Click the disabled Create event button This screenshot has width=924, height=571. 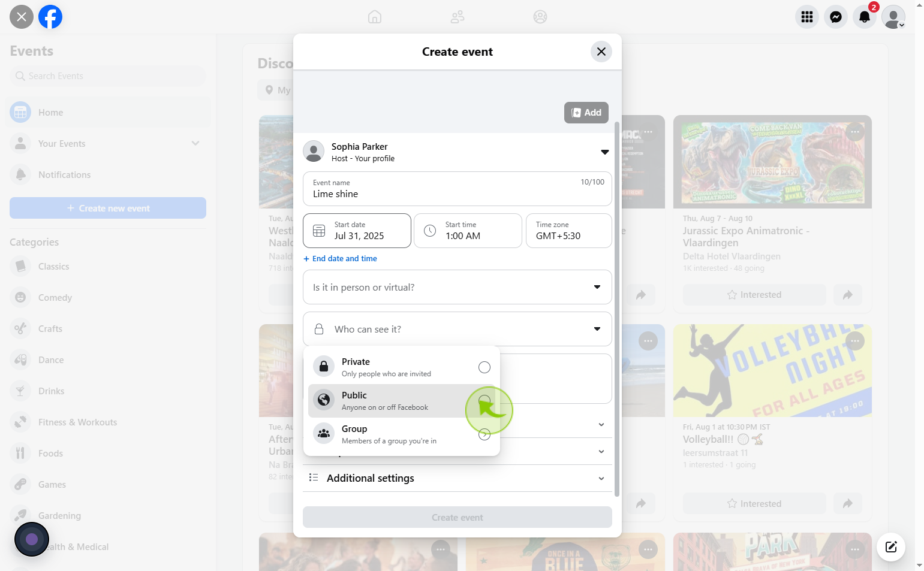pos(458,517)
